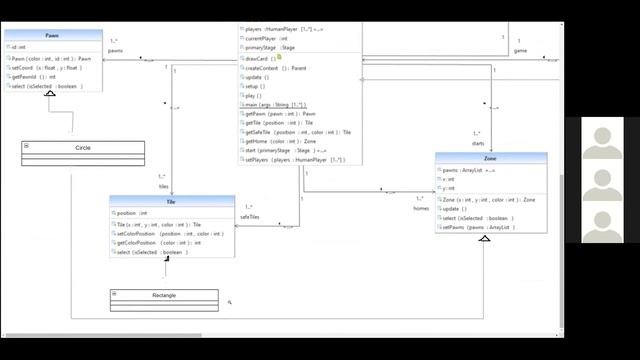Click update () in the Zone class
The width and height of the screenshot is (640, 360).
click(452, 209)
